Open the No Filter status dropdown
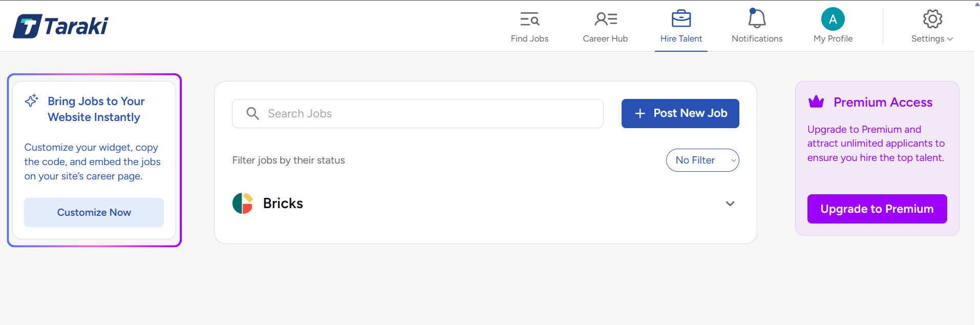Viewport: 980px width, 325px height. 702,160
